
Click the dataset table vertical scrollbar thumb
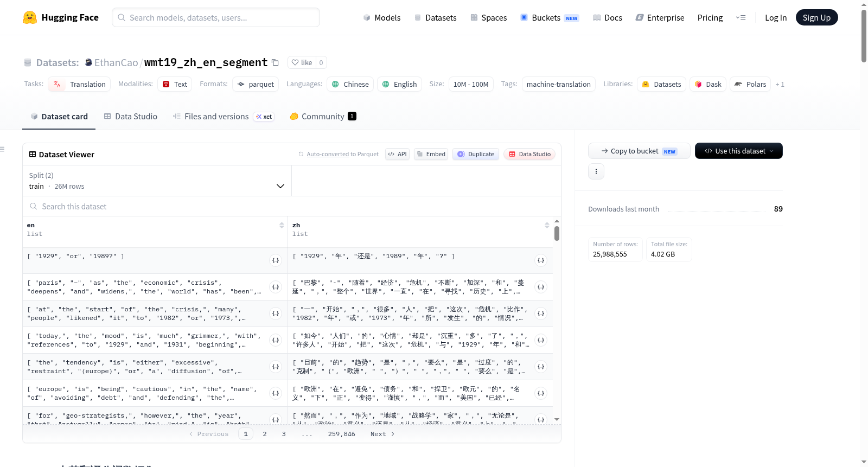click(557, 234)
